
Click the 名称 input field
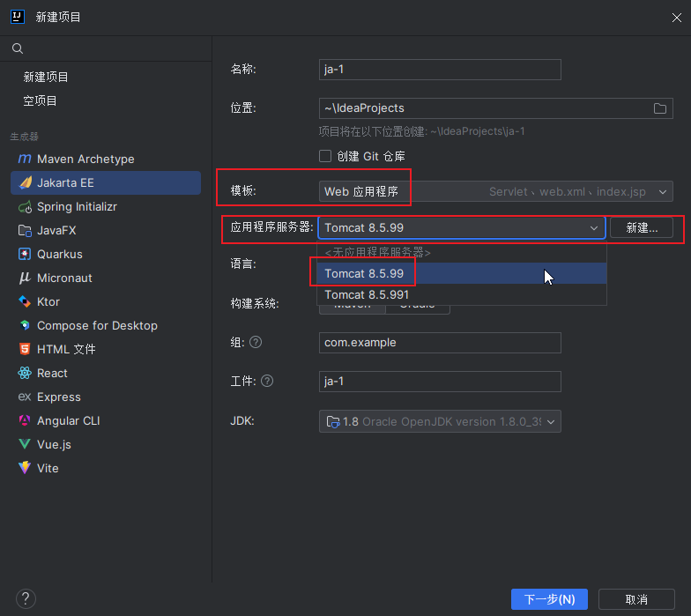pos(440,70)
